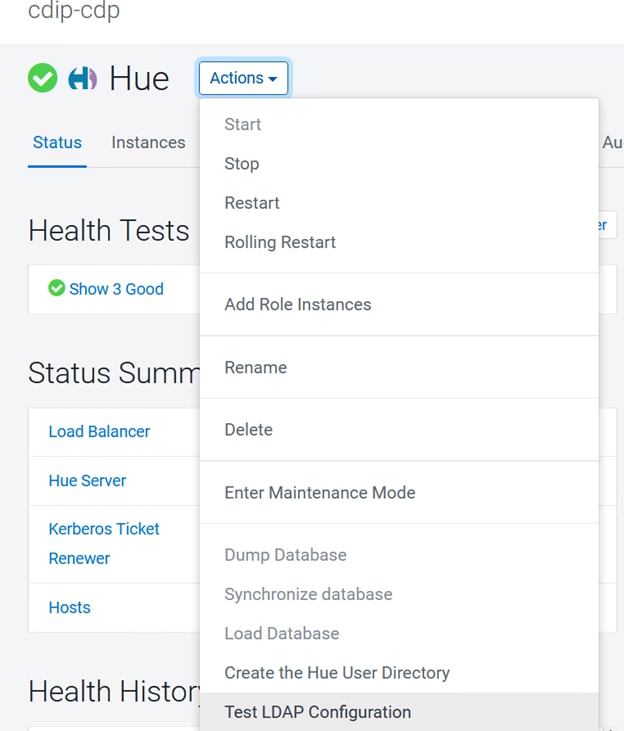Pick Add Role Instances menu item
This screenshot has width=624, height=731.
pos(399,304)
